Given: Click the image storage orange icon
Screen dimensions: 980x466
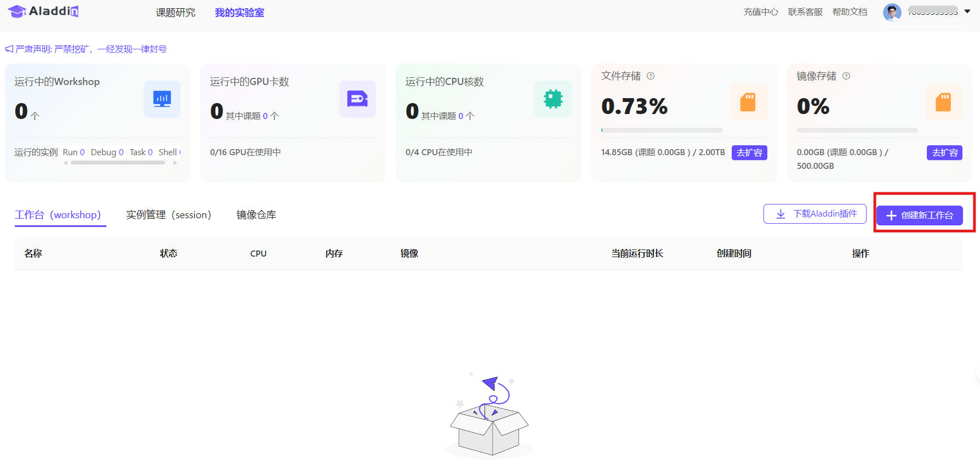Looking at the screenshot, I should tap(943, 103).
